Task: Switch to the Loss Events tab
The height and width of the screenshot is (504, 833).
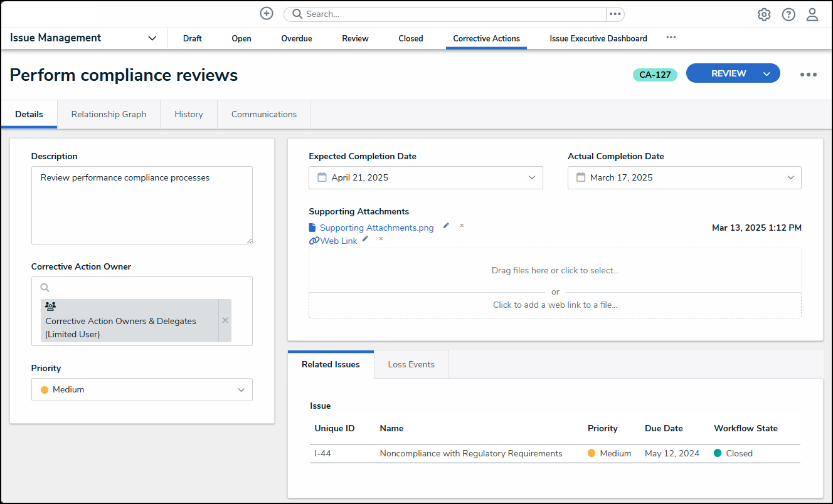Action: [411, 364]
